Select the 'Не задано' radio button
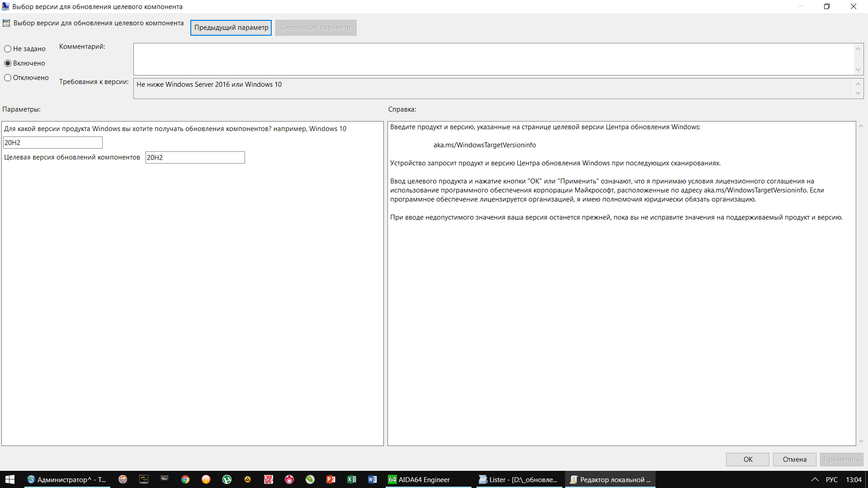 coord(8,49)
